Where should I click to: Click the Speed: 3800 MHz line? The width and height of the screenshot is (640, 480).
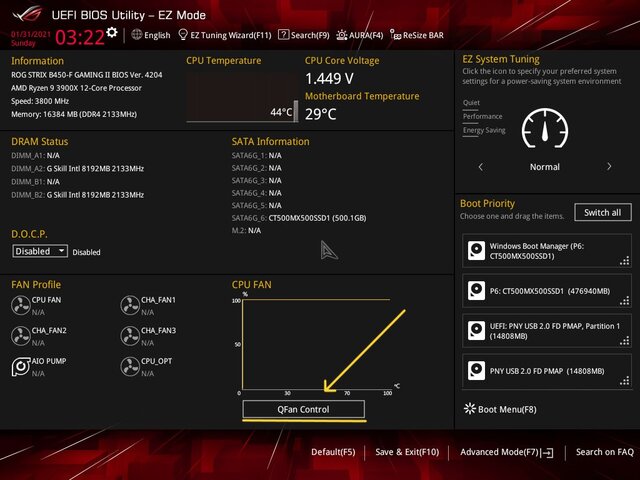pyautogui.click(x=40, y=101)
